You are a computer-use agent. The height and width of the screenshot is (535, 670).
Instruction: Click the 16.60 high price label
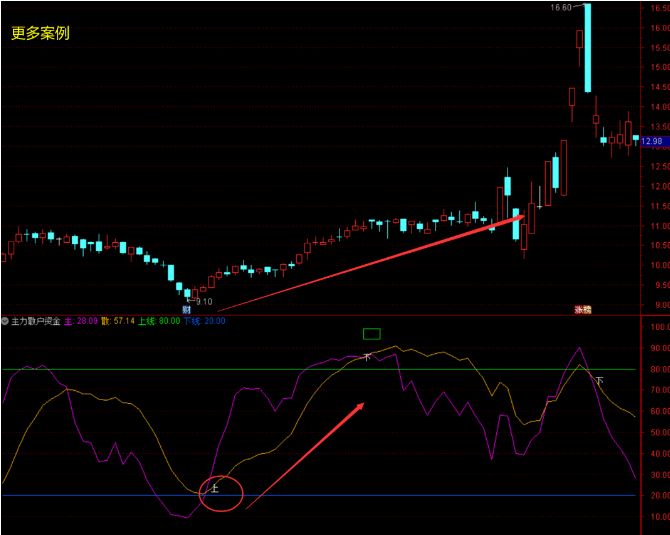click(561, 8)
